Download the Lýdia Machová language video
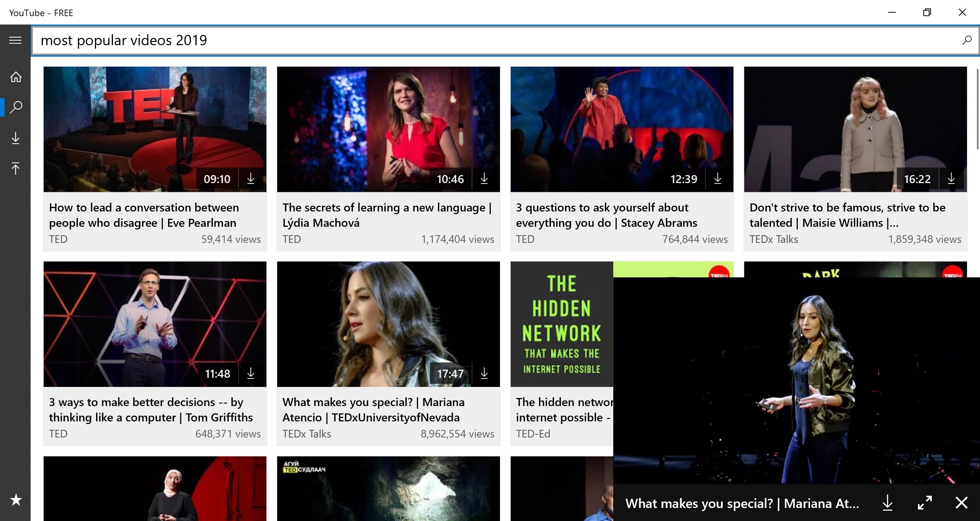The image size is (980, 521). point(484,179)
